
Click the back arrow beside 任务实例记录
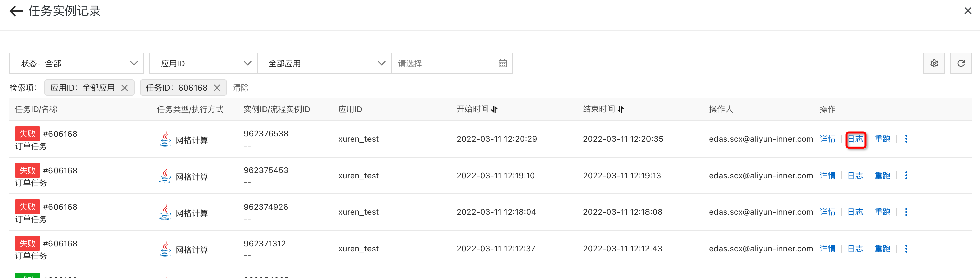click(x=15, y=11)
